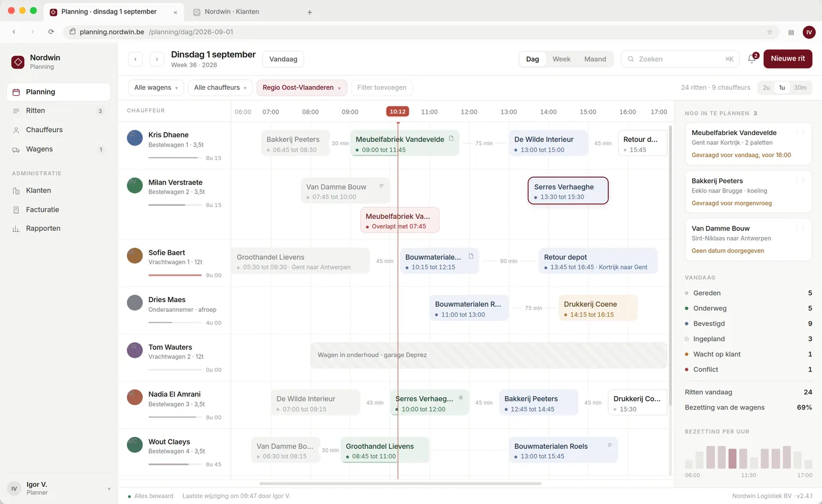Click document icon on Meubelfabriek Vandevelde ride
The height and width of the screenshot is (504, 822).
[451, 138]
